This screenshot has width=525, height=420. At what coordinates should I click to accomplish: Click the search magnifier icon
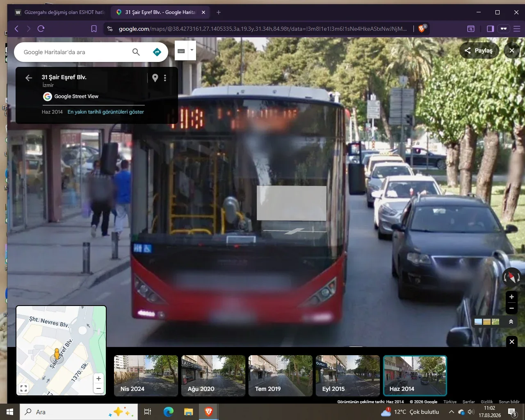click(136, 52)
